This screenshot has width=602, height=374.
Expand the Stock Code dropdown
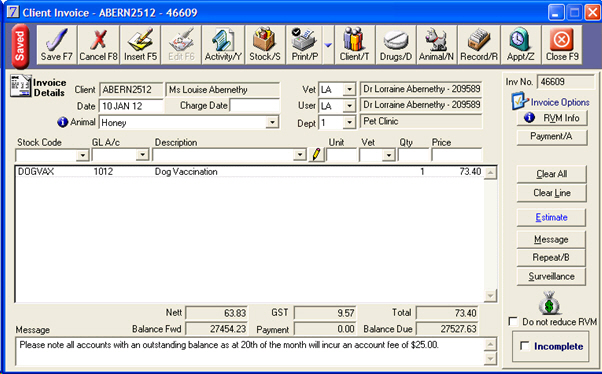click(x=83, y=155)
